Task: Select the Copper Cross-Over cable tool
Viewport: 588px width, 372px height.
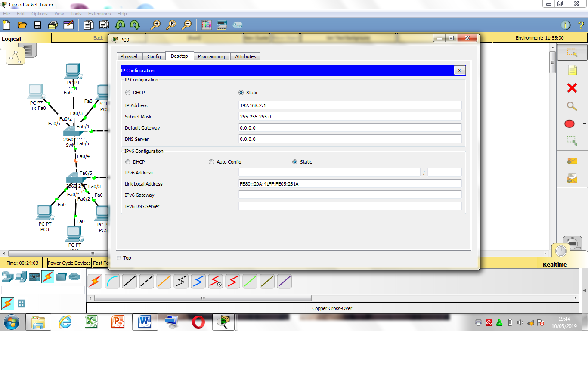Action: click(146, 281)
